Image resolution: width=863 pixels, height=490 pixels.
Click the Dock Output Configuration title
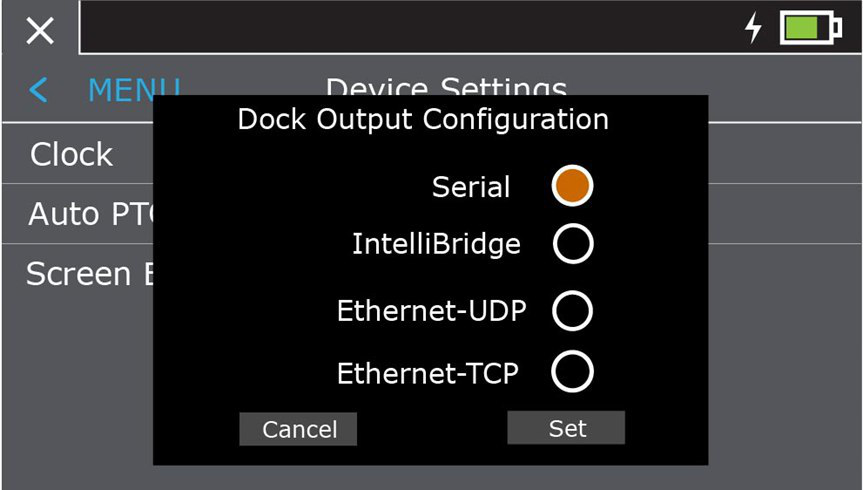tap(423, 119)
